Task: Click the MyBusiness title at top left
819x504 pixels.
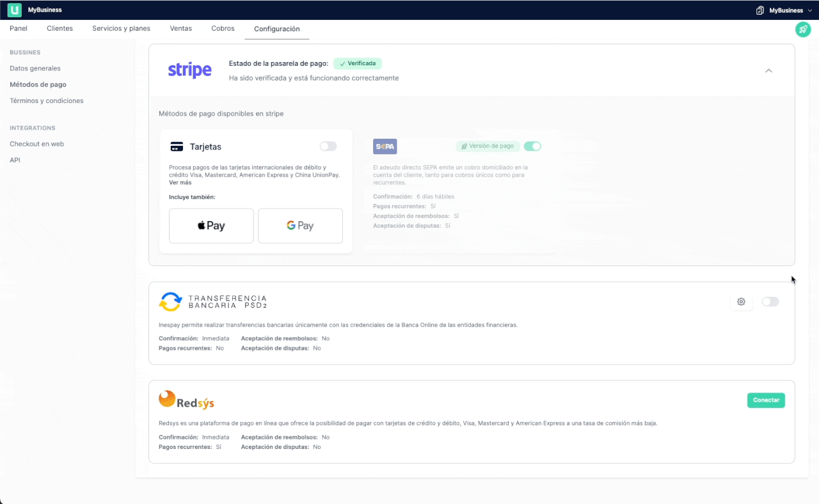Action: pyautogui.click(x=45, y=10)
